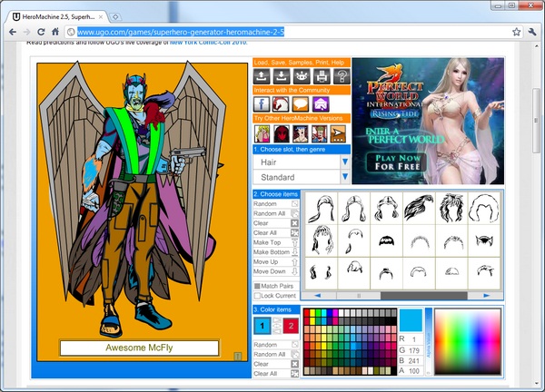Image resolution: width=545 pixels, height=392 pixels.
Task: Open the Standard genre dropdown
Action: 345,177
